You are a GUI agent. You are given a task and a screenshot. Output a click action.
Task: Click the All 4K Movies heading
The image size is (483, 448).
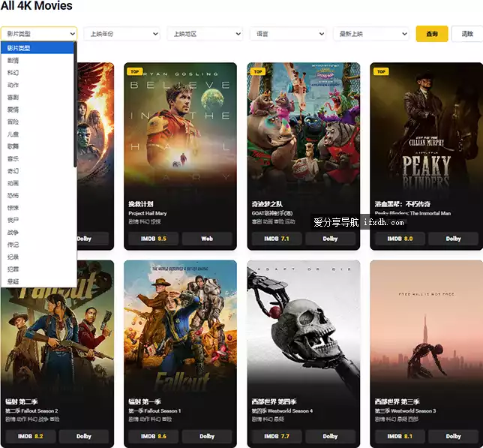pos(36,5)
